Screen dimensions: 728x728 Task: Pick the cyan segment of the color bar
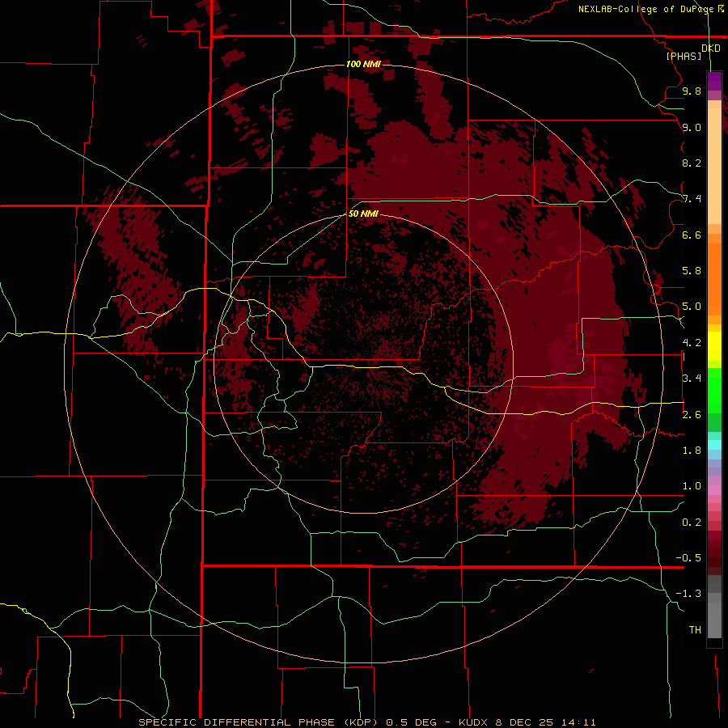(x=714, y=445)
